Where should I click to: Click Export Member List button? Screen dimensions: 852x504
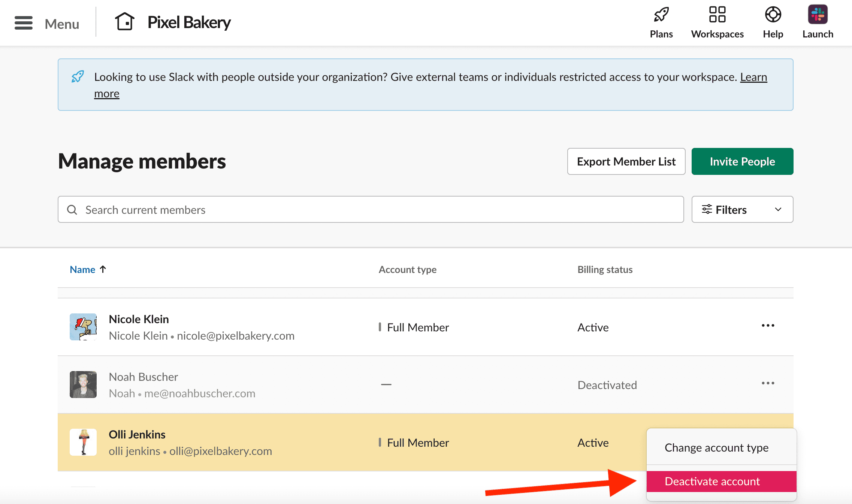click(x=626, y=161)
